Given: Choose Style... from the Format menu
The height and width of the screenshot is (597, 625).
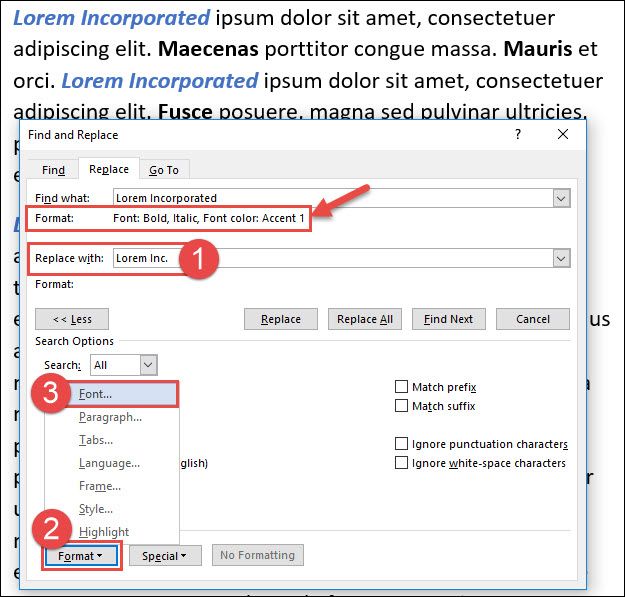Looking at the screenshot, I should [x=112, y=509].
